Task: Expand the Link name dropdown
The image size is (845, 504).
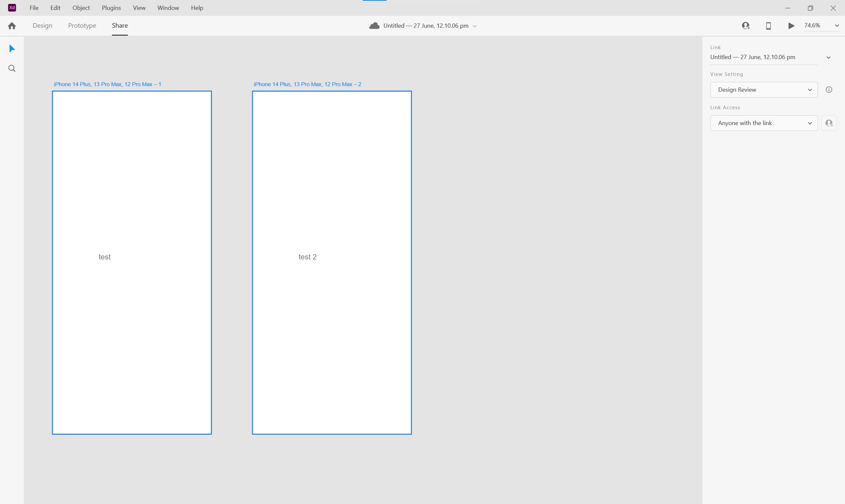Action: tap(828, 57)
